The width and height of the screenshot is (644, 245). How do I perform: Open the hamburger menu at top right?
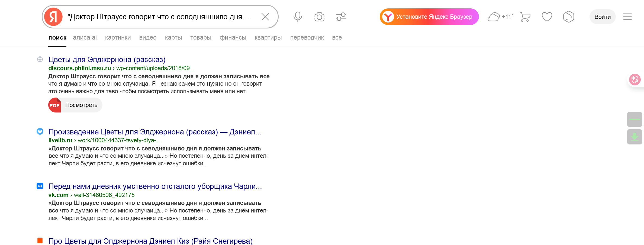[627, 17]
